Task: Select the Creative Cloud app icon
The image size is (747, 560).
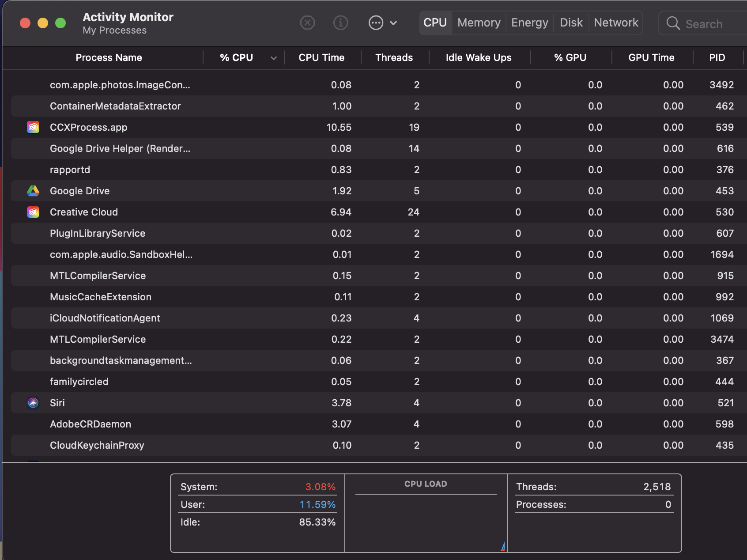Action: click(33, 212)
